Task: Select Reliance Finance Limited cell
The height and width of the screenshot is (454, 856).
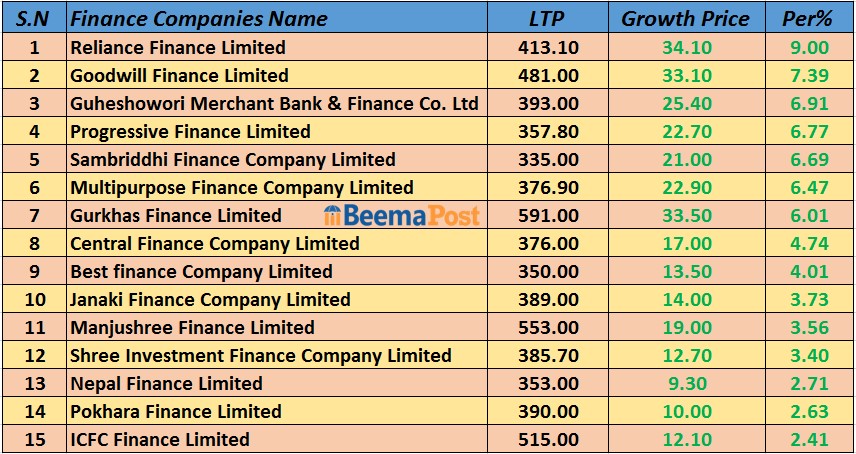Action: coord(178,47)
